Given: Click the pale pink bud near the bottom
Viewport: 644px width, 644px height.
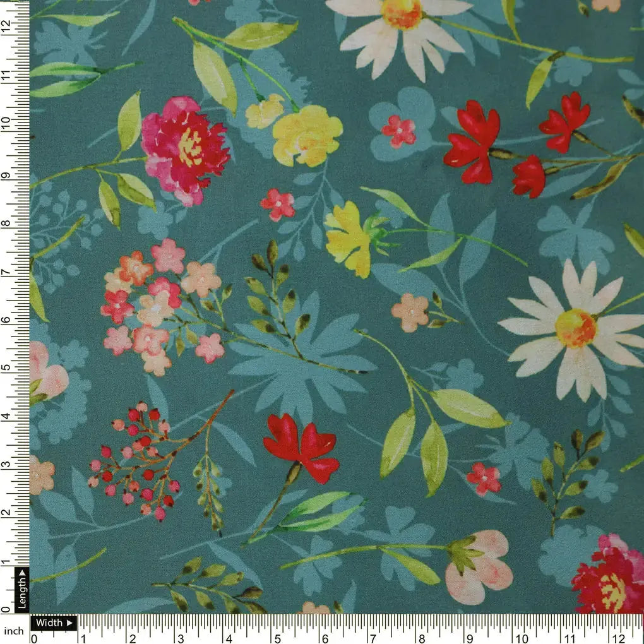Looking at the screenshot, I should (479, 566).
